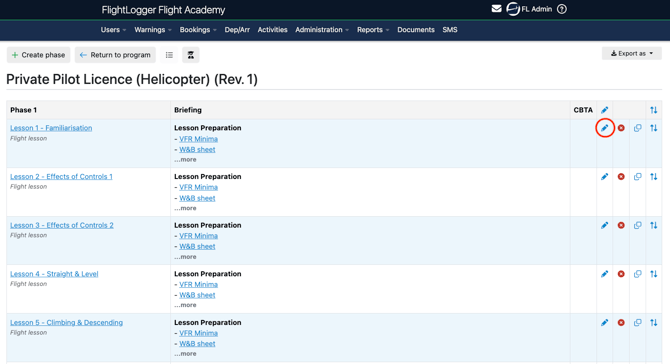670x364 pixels.
Task: Click Return to program button
Action: [x=115, y=55]
